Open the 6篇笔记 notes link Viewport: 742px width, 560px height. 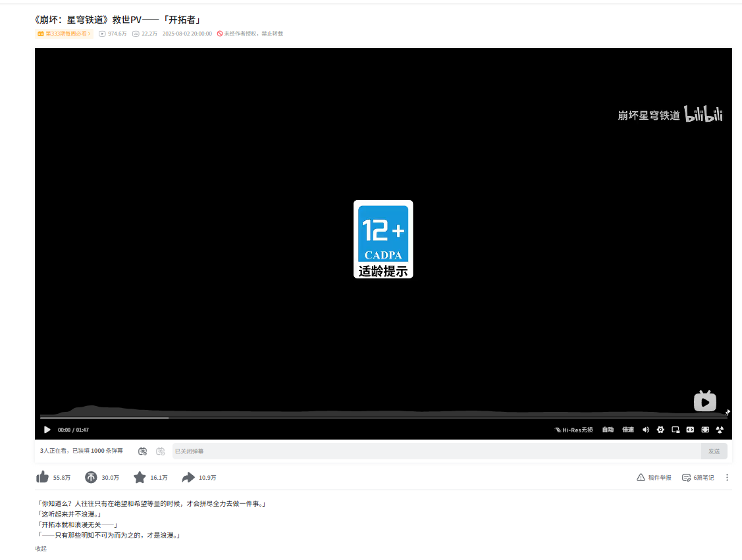698,478
